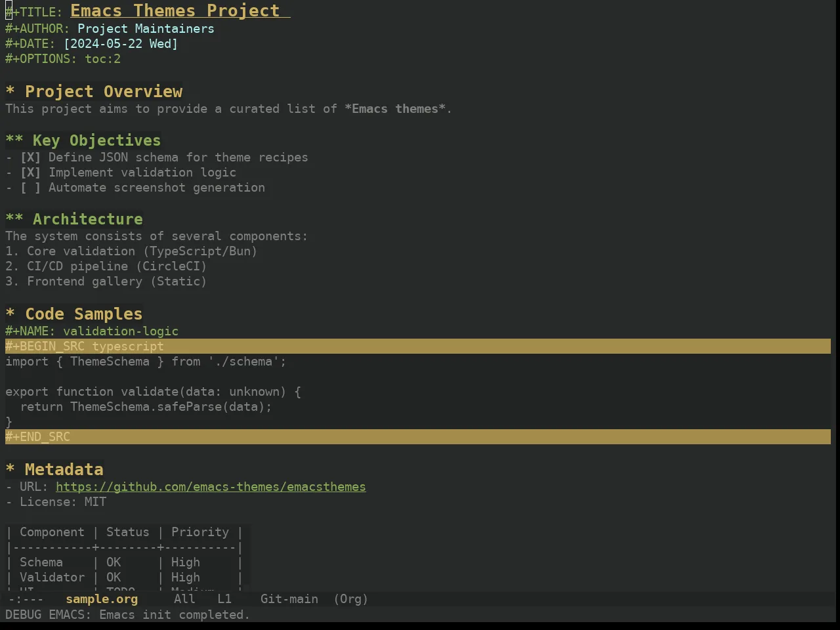840x630 pixels.
Task: Click the Schema table cell
Action: point(41,562)
